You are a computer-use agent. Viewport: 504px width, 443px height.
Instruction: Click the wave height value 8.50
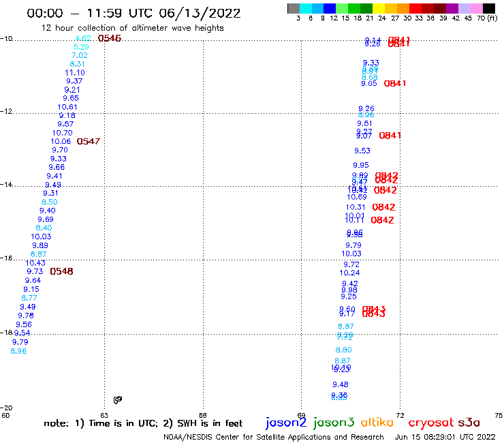(49, 202)
